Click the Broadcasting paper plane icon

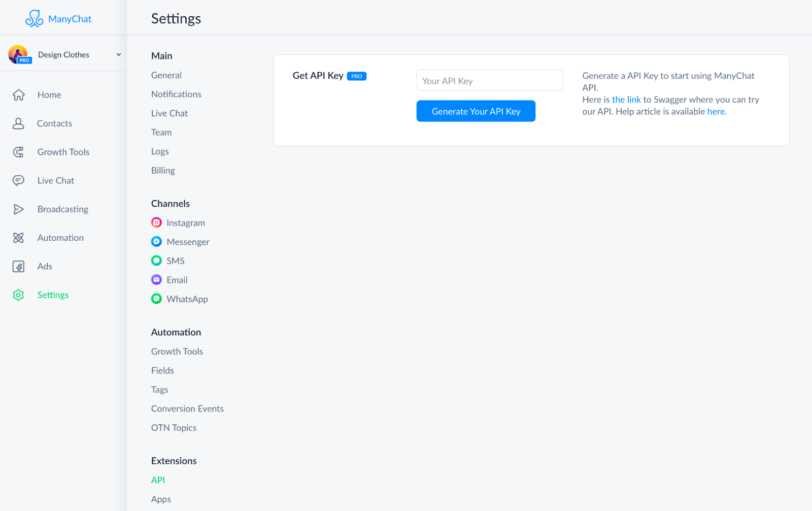19,209
